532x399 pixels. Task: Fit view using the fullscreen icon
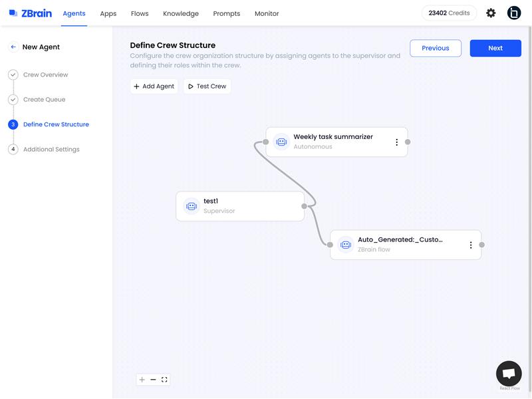[x=164, y=380]
